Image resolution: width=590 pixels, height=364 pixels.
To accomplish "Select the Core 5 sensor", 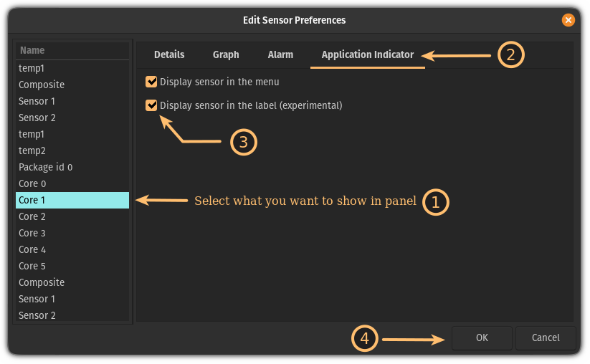I will [x=72, y=266].
